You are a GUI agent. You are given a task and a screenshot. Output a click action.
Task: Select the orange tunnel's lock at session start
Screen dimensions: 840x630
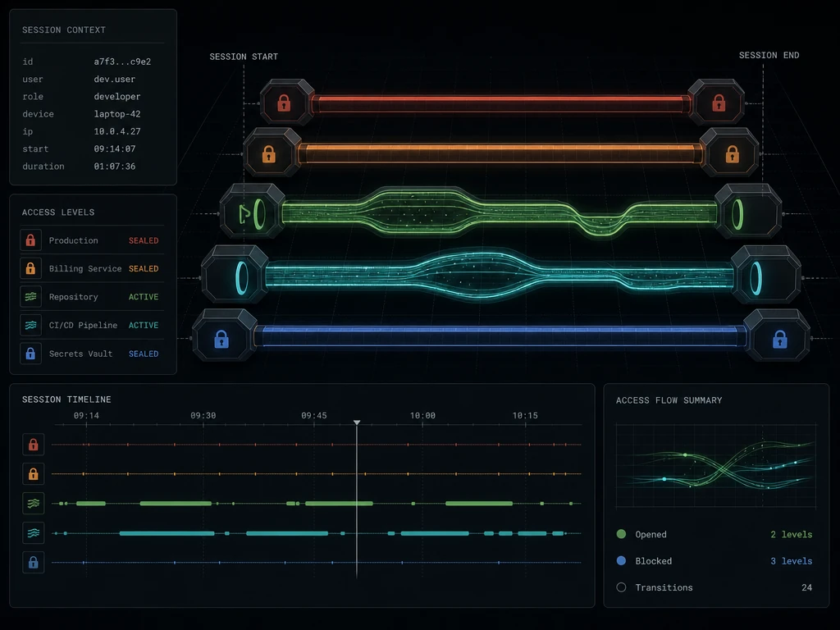[269, 154]
